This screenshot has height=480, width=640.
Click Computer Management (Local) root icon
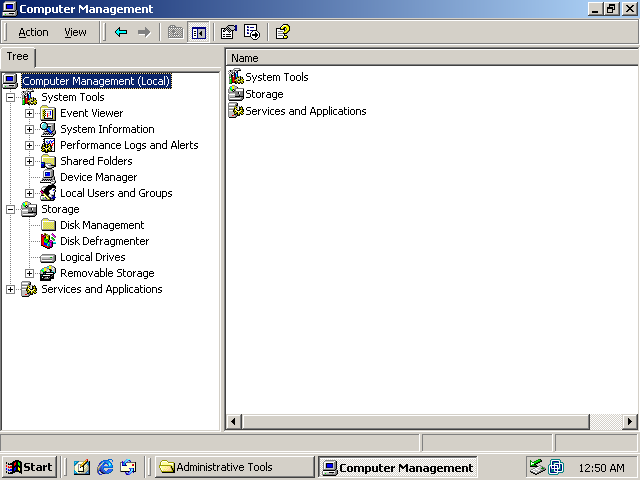pyautogui.click(x=10, y=81)
